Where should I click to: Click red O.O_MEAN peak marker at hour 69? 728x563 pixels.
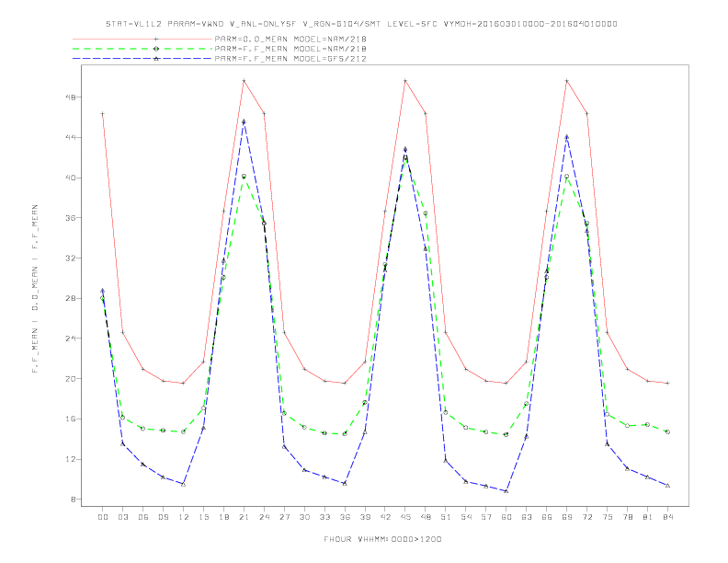click(x=567, y=81)
